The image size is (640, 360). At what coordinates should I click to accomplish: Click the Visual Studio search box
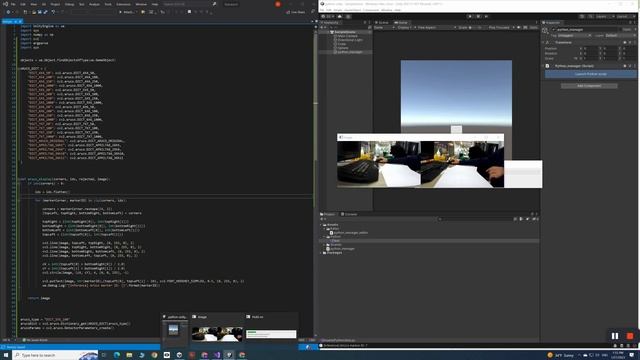tap(189, 4)
